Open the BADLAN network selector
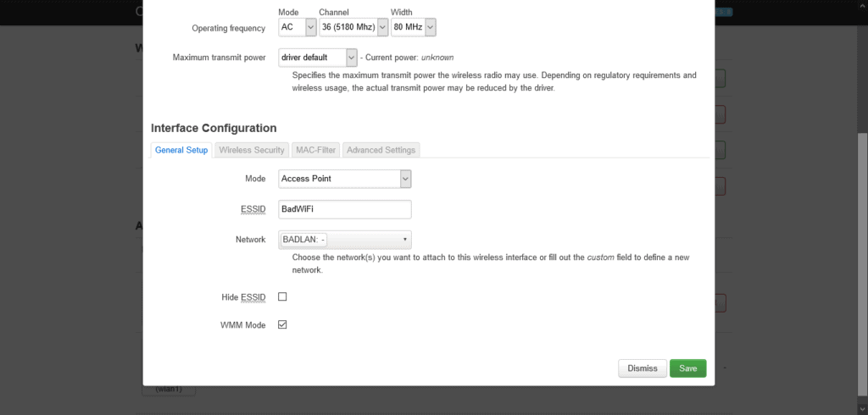This screenshot has height=415, width=868. click(345, 240)
